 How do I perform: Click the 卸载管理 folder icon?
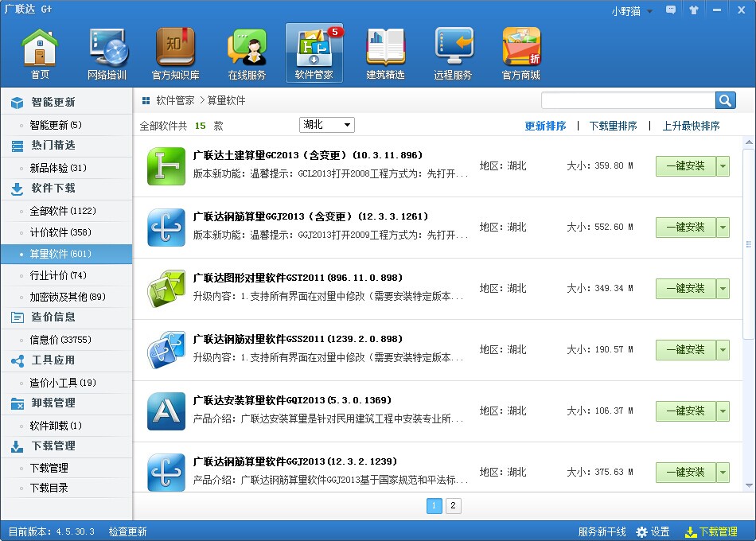point(17,403)
